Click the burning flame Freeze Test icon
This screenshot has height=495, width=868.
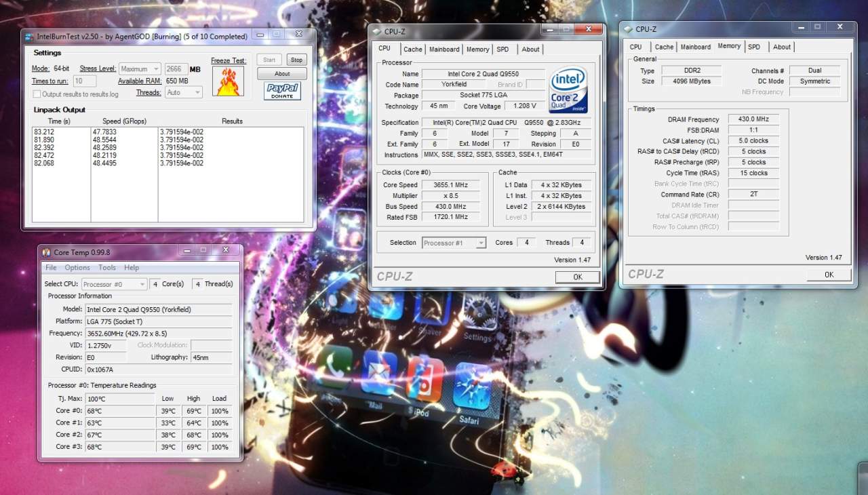228,81
